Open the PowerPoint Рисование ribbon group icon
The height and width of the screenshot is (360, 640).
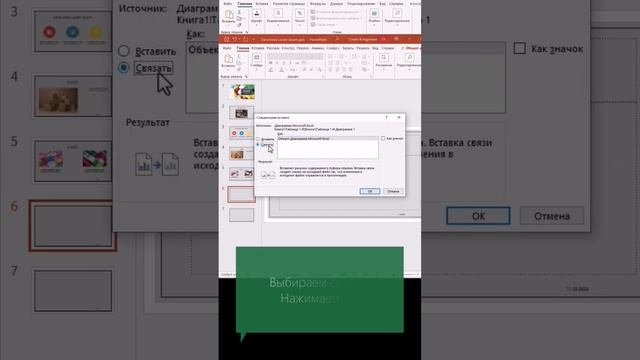384,57
